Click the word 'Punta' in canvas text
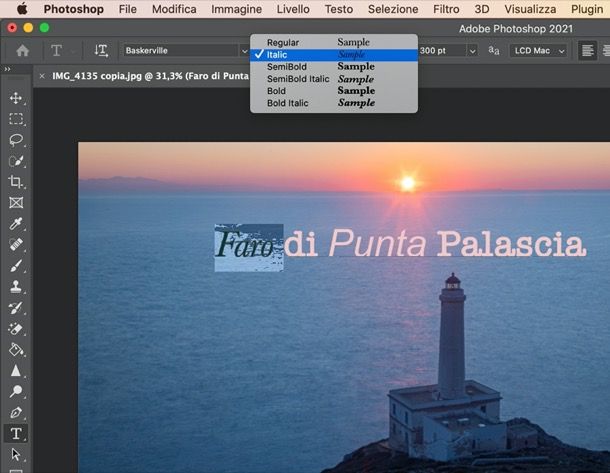The height and width of the screenshot is (473, 610). (377, 244)
